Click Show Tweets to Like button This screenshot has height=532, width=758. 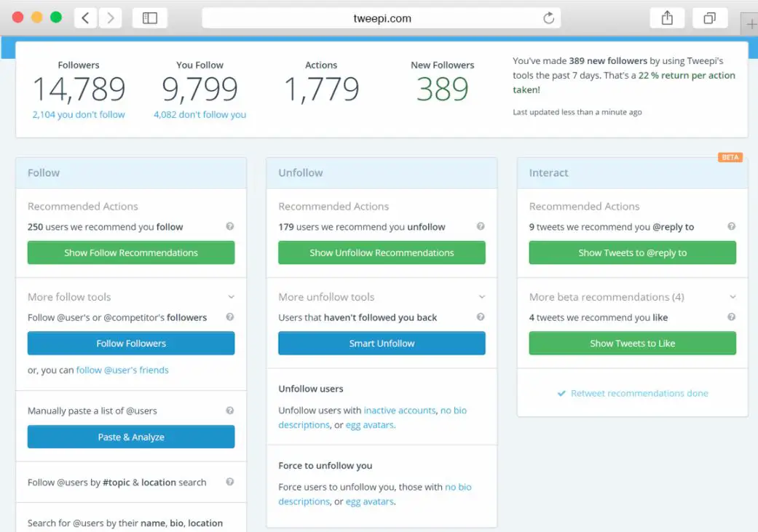[632, 343]
